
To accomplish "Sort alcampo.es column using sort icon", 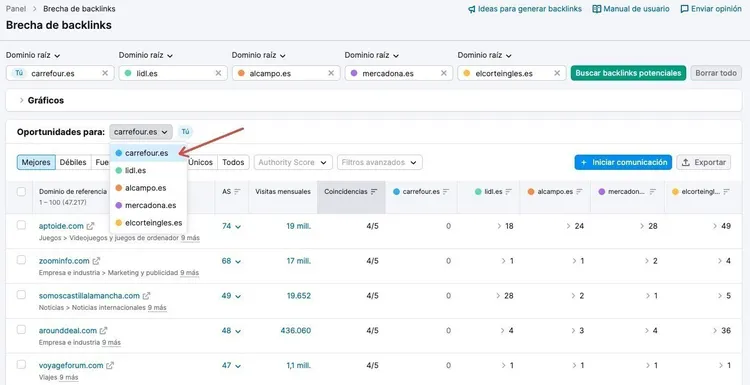I will [x=580, y=191].
